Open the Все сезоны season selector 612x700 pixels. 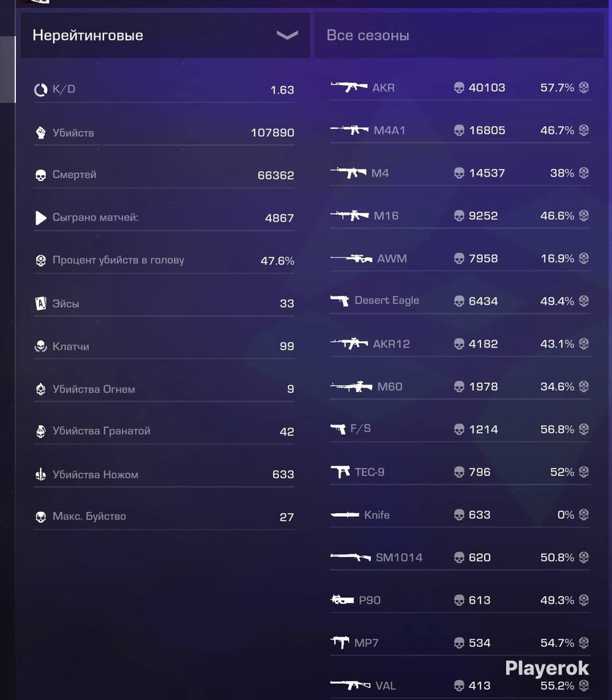point(458,36)
